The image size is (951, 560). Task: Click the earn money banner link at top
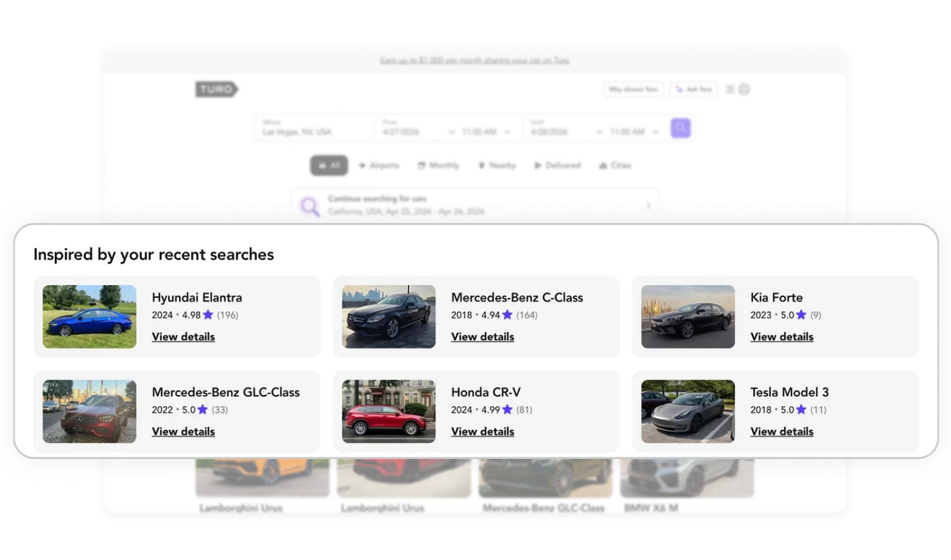[475, 60]
